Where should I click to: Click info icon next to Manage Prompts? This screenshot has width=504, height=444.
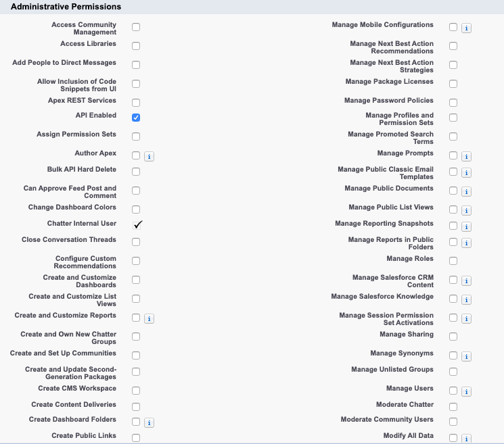tap(466, 157)
